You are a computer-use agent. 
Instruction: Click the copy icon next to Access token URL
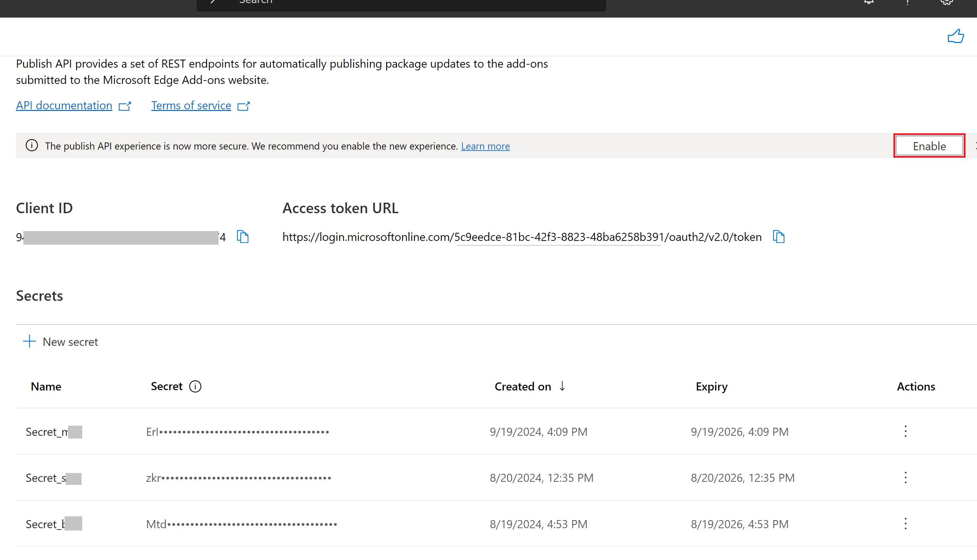point(778,237)
